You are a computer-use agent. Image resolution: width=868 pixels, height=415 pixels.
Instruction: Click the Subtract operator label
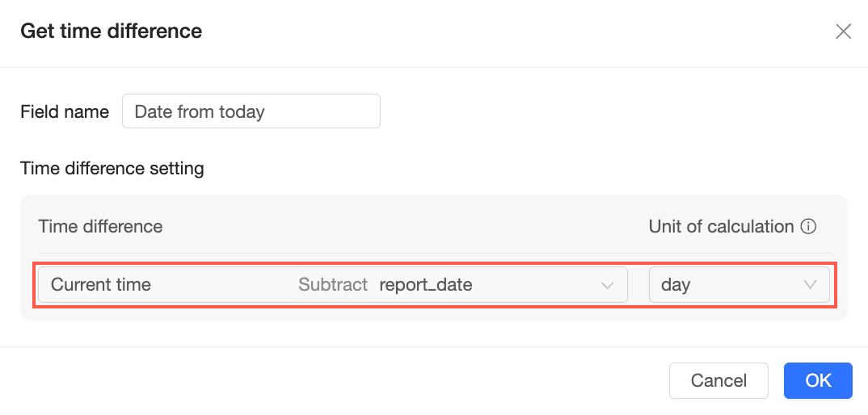tap(333, 285)
